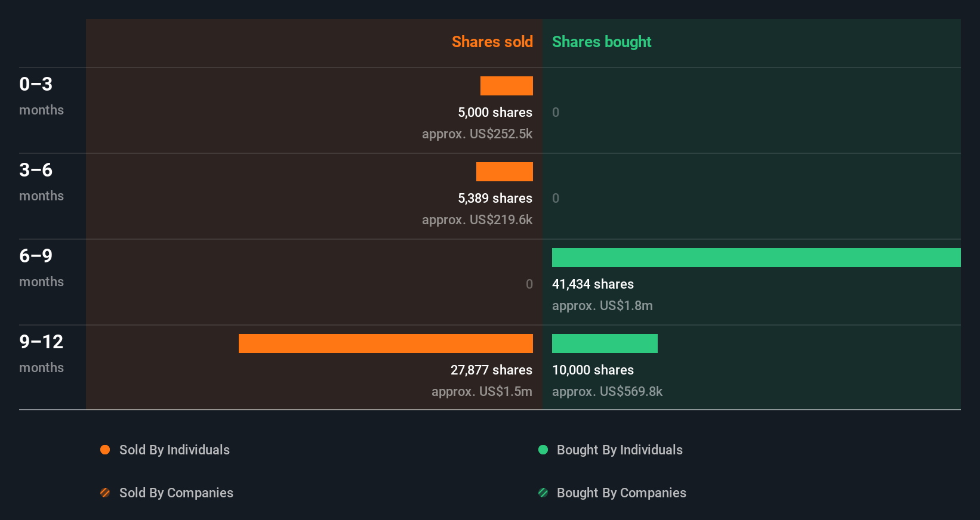Click the 10,000 shares value
This screenshot has width=980, height=520.
click(593, 370)
